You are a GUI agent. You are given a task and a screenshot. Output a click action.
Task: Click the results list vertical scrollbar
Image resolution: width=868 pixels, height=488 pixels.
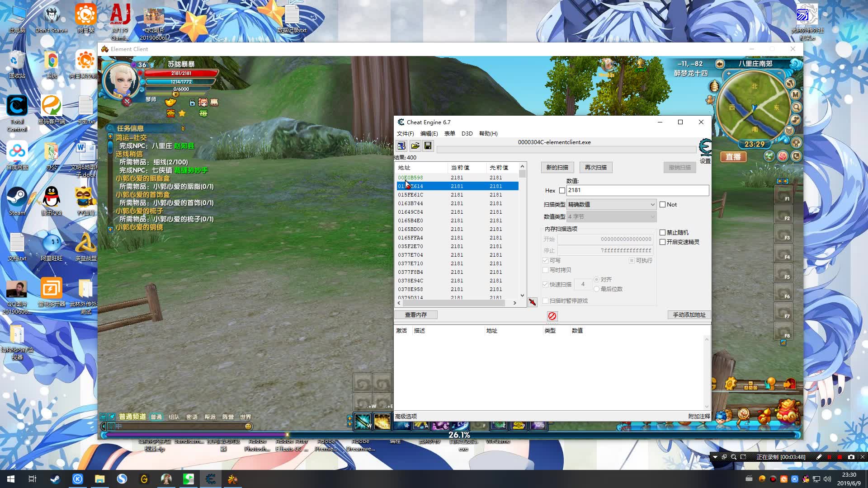pos(522,230)
